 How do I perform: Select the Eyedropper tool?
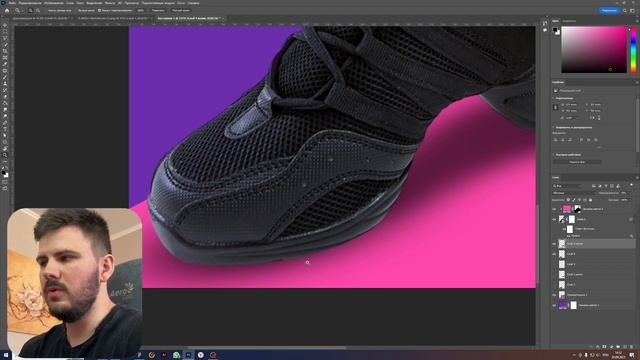(5, 64)
